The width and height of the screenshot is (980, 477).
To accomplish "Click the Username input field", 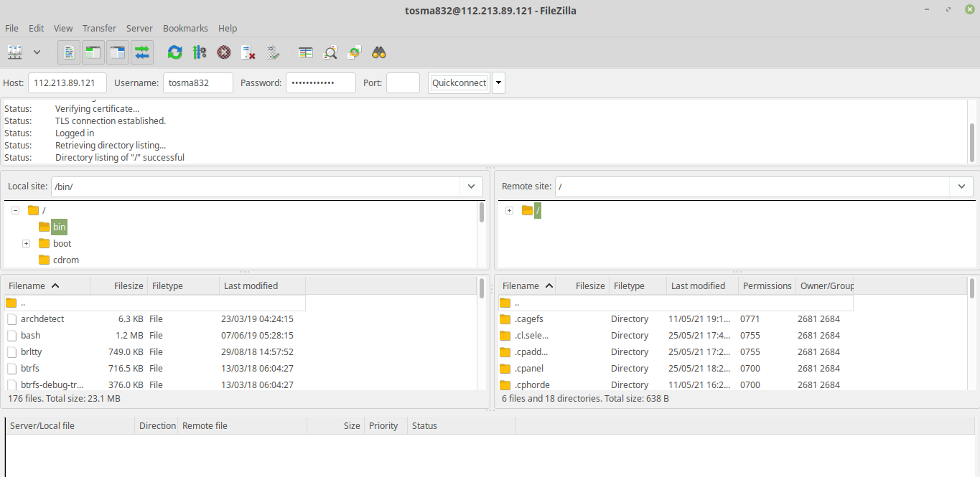I will (x=198, y=82).
